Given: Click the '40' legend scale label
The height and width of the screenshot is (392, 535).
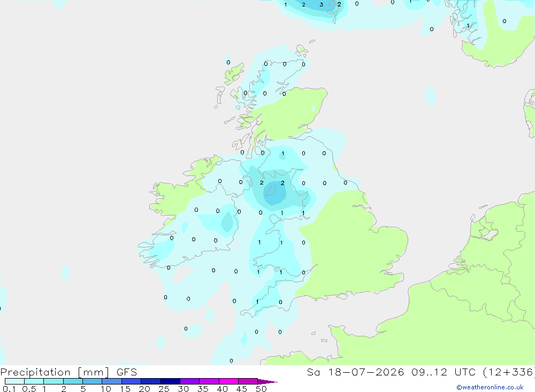Looking at the screenshot, I should 223,389.
